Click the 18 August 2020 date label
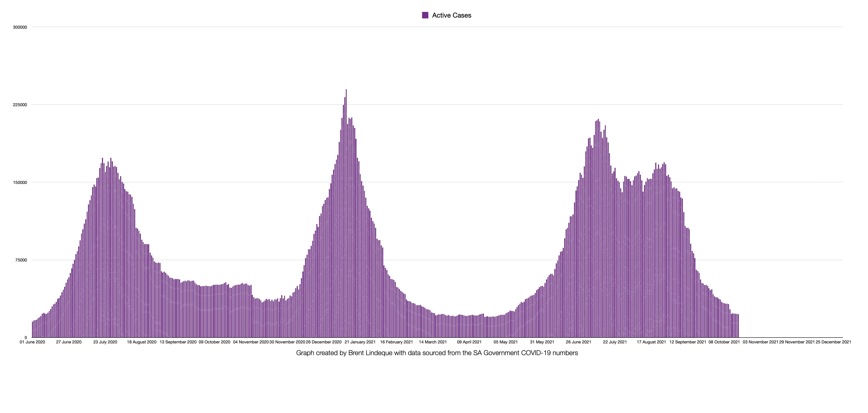The image size is (868, 413). pyautogui.click(x=141, y=342)
